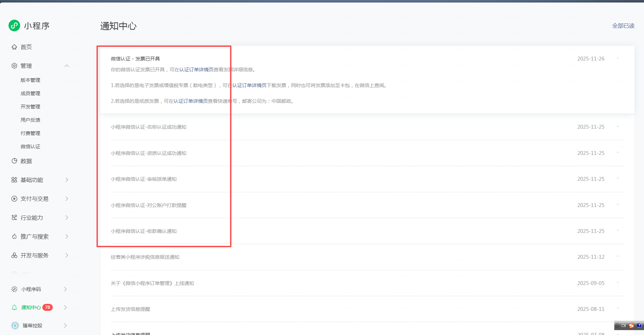This screenshot has width=644, height=335.
Task: Click the 管理 hexagon icon
Action: [14, 66]
